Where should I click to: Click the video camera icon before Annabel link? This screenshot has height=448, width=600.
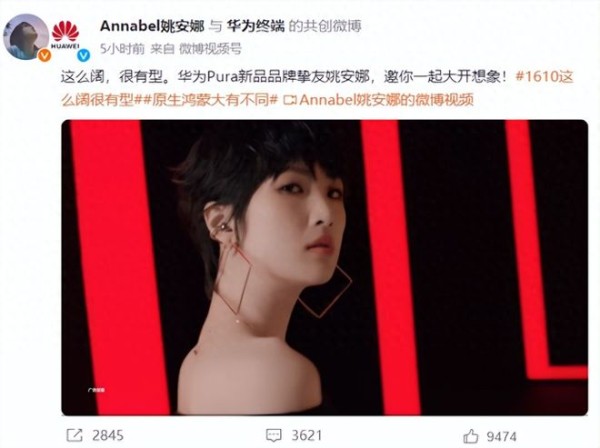(290, 100)
